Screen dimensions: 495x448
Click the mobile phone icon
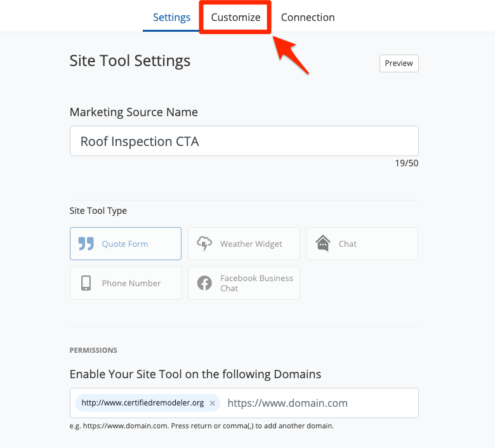click(x=86, y=283)
